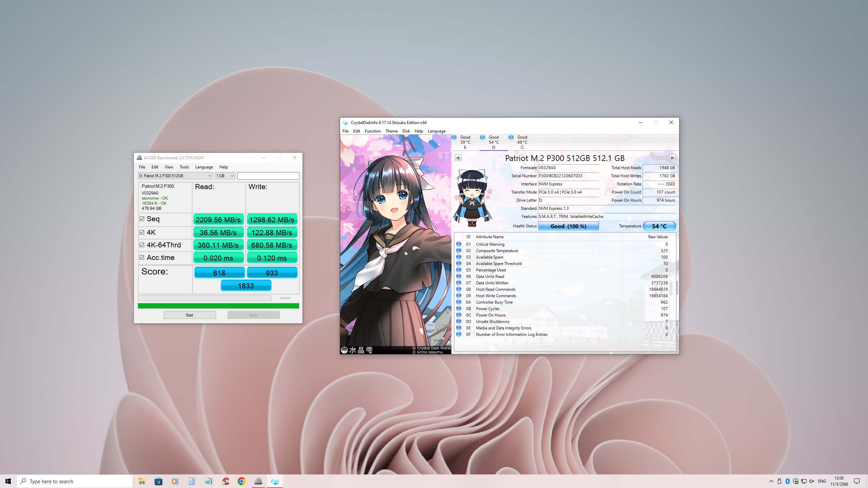Image resolution: width=868 pixels, height=488 pixels.
Task: Expand the 1 GB test size dropdown
Action: (x=225, y=176)
